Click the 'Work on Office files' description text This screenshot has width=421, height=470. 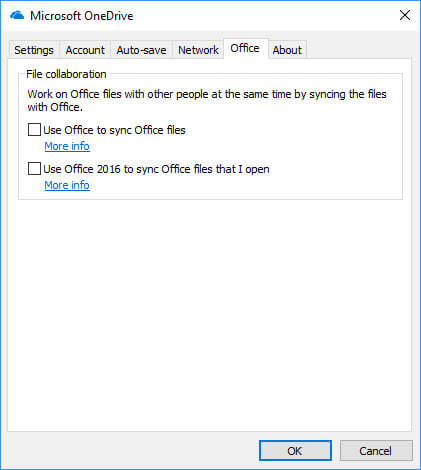coord(207,100)
